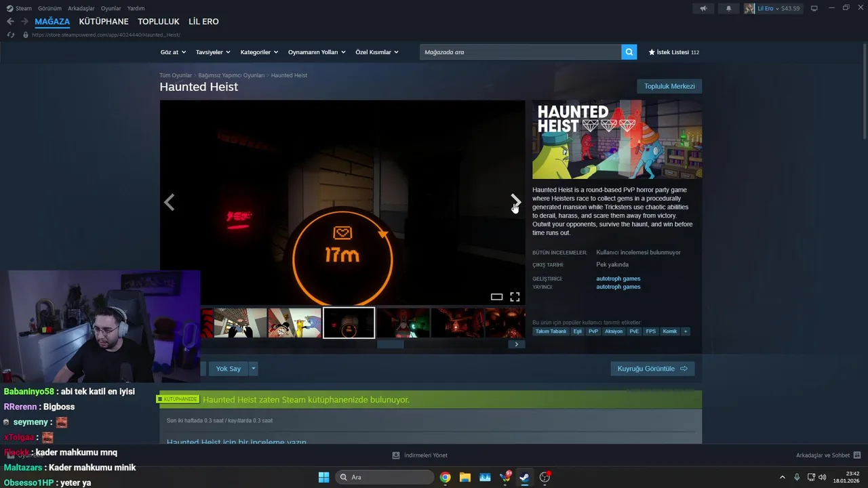Open OBS Studio from the taskbar

click(545, 477)
